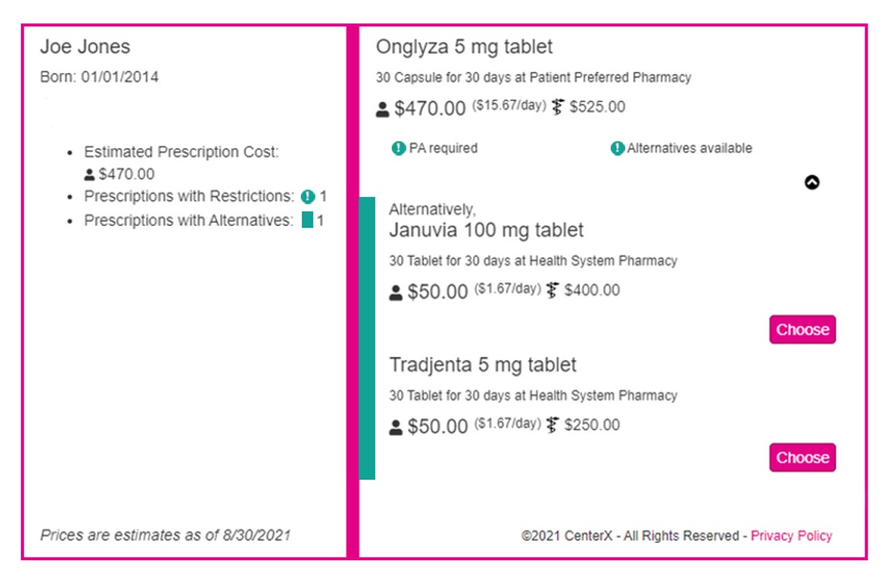Select the Onglyza 5 mg tablet heading
Screen dimensions: 893x588
tap(464, 47)
